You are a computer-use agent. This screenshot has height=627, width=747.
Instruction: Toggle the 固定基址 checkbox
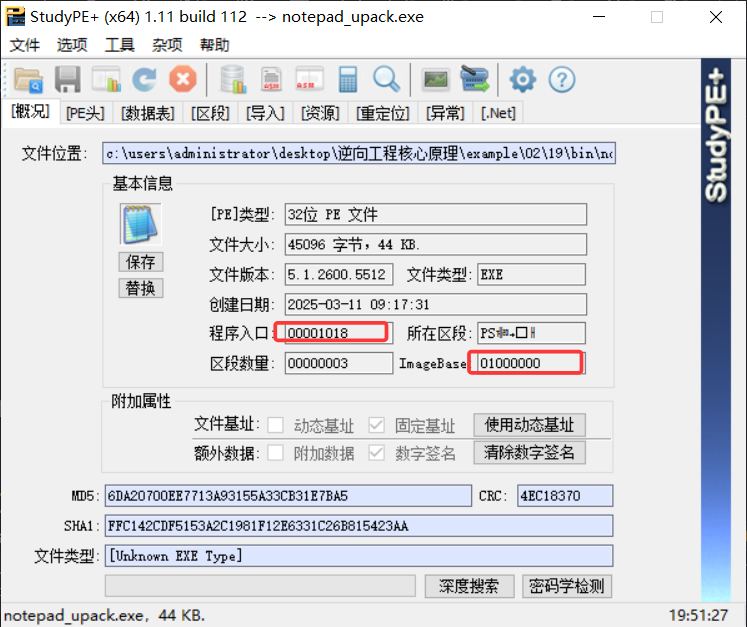[x=376, y=425]
